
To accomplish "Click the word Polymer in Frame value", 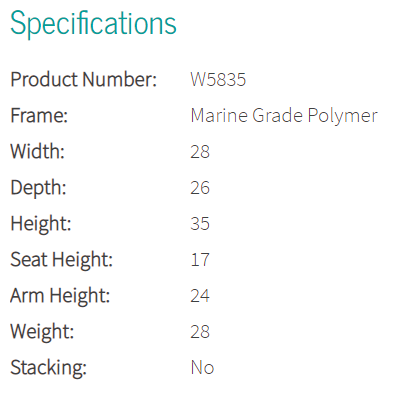I will point(342,117).
